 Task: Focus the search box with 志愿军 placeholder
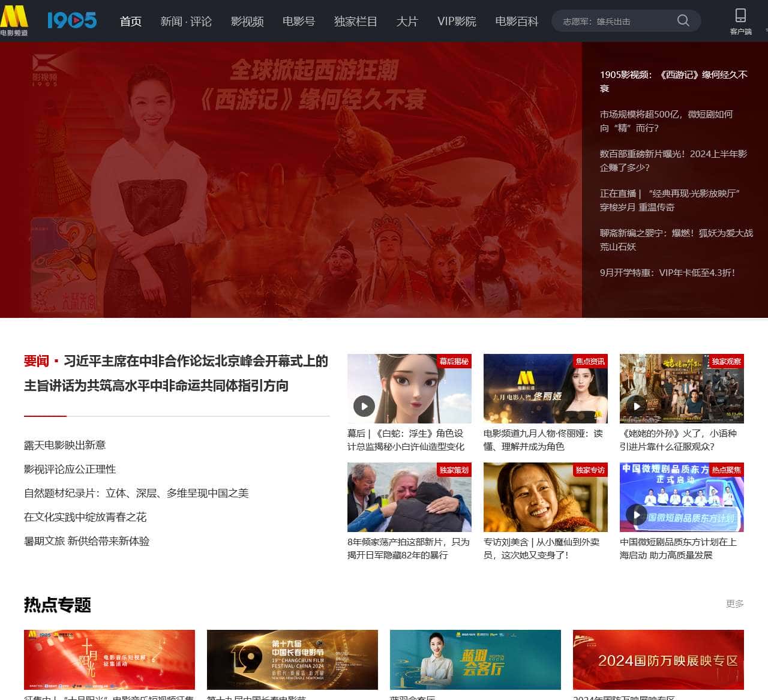615,21
